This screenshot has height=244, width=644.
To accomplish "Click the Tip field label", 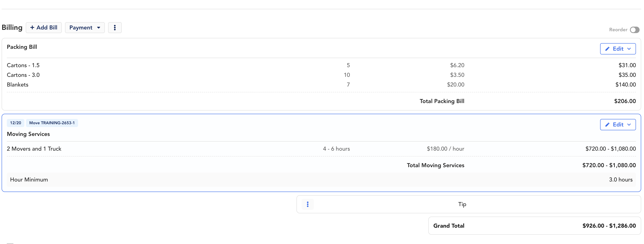I will click(462, 204).
